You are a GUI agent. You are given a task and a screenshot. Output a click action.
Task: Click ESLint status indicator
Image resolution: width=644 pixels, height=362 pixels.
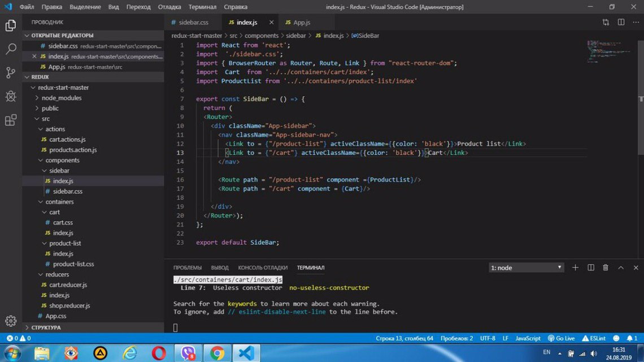point(594,338)
